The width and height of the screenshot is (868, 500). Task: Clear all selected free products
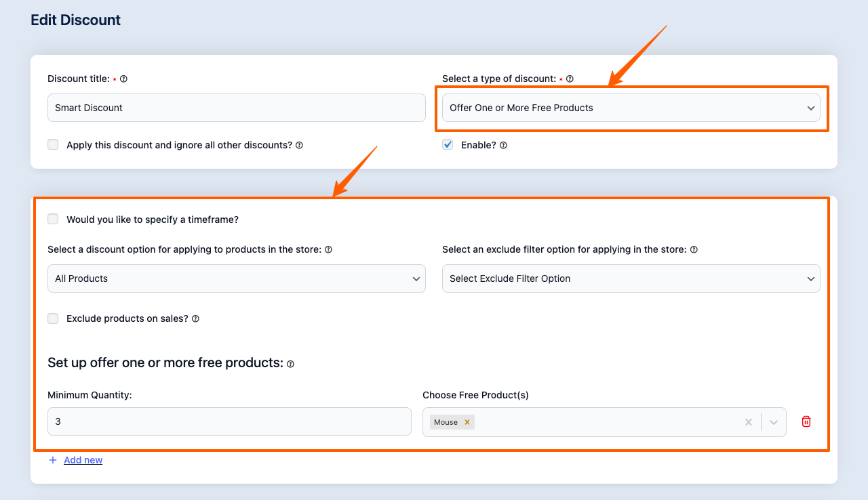tap(749, 422)
